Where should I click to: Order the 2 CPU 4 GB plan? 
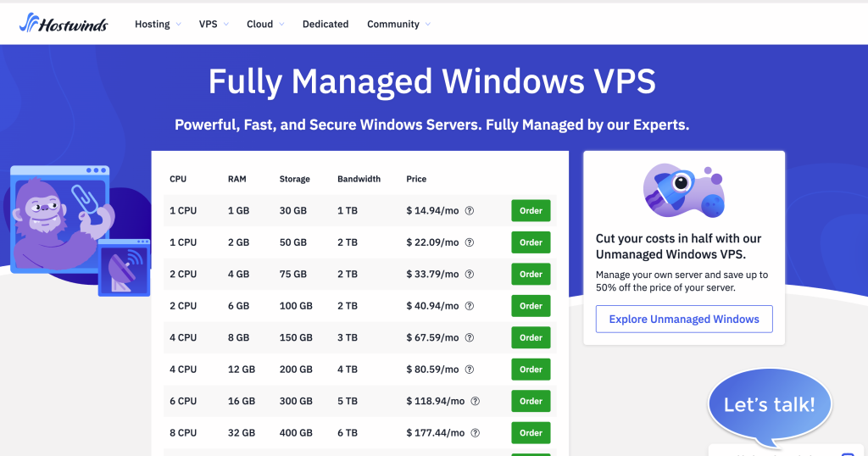click(x=531, y=275)
